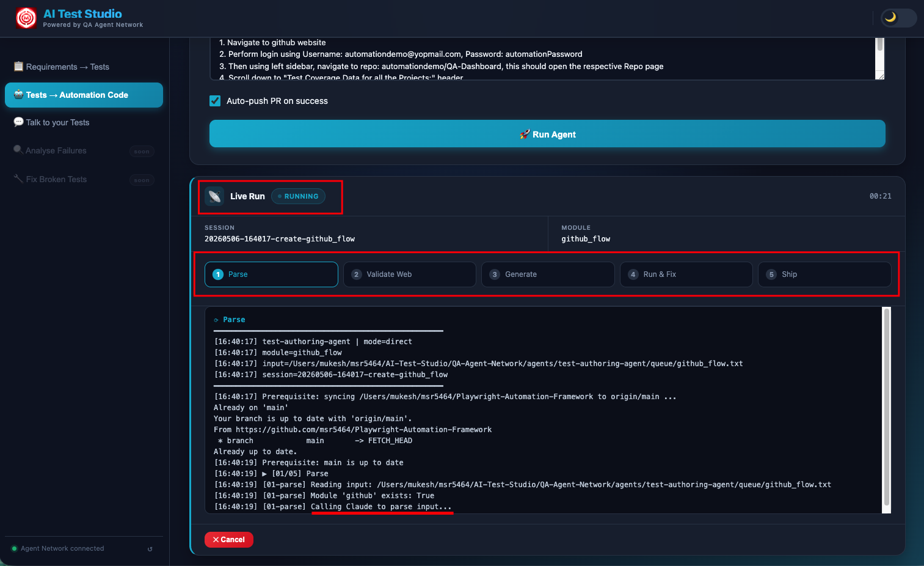Click the step 5 number circle on Ship
The height and width of the screenshot is (566, 924).
[771, 274]
